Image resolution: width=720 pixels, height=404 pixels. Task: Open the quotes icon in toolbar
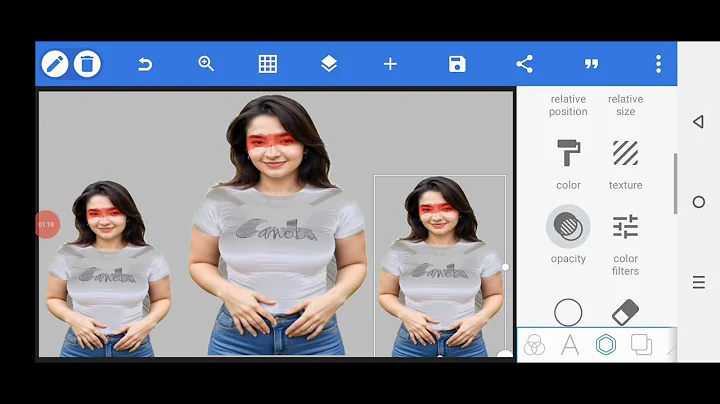591,64
